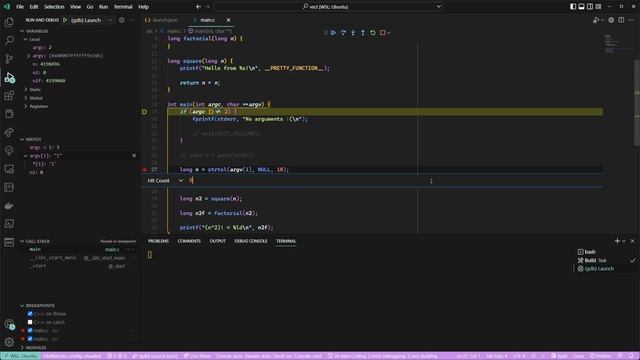Toggle primary side bar layout icon

[x=573, y=7]
